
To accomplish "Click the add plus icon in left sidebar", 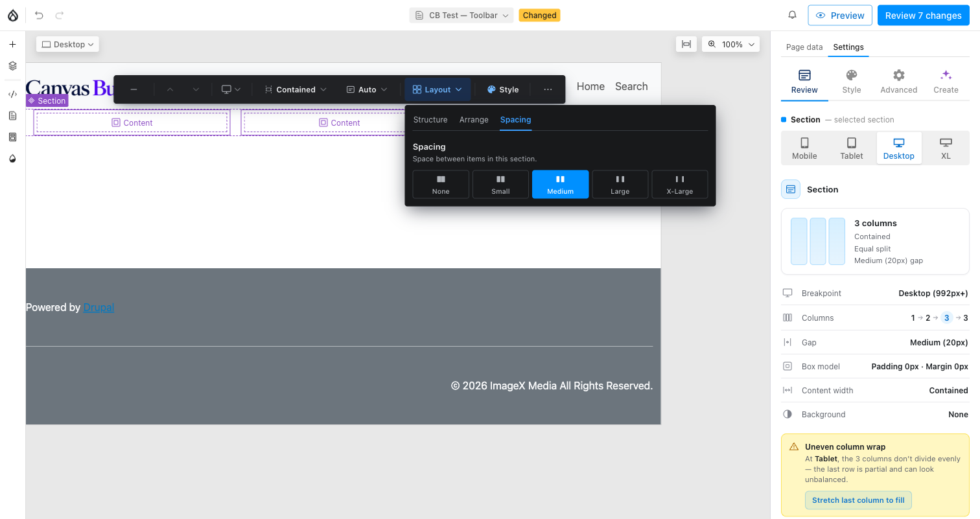I will pyautogui.click(x=12, y=45).
